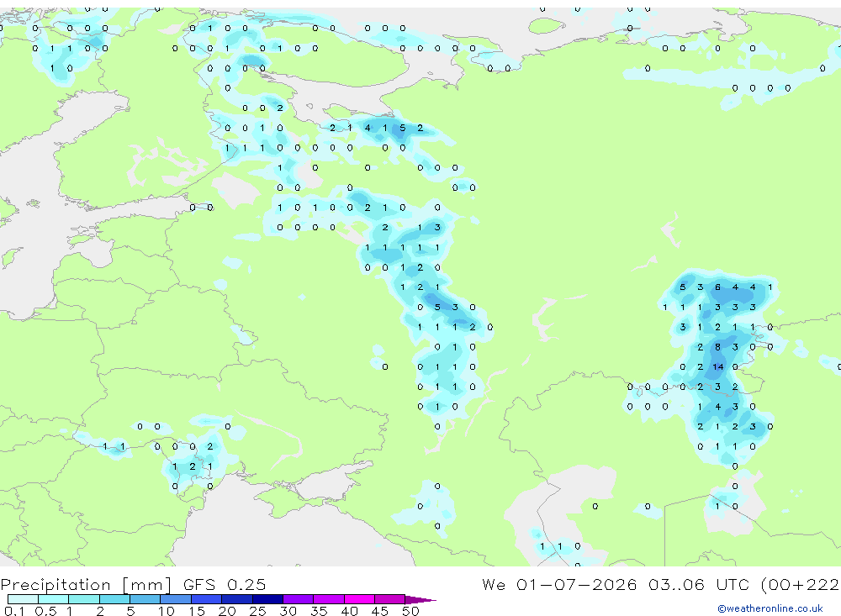Click the legend scale label '40'
The height and width of the screenshot is (616, 841).
[350, 611]
